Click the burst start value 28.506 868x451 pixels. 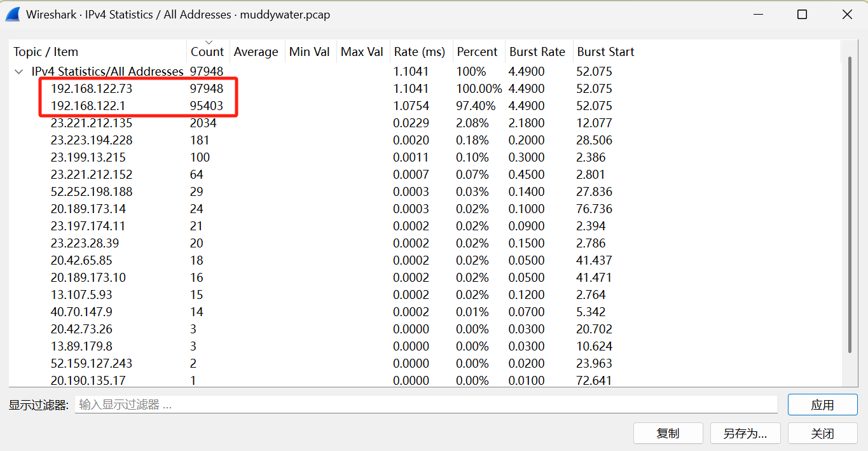(595, 140)
